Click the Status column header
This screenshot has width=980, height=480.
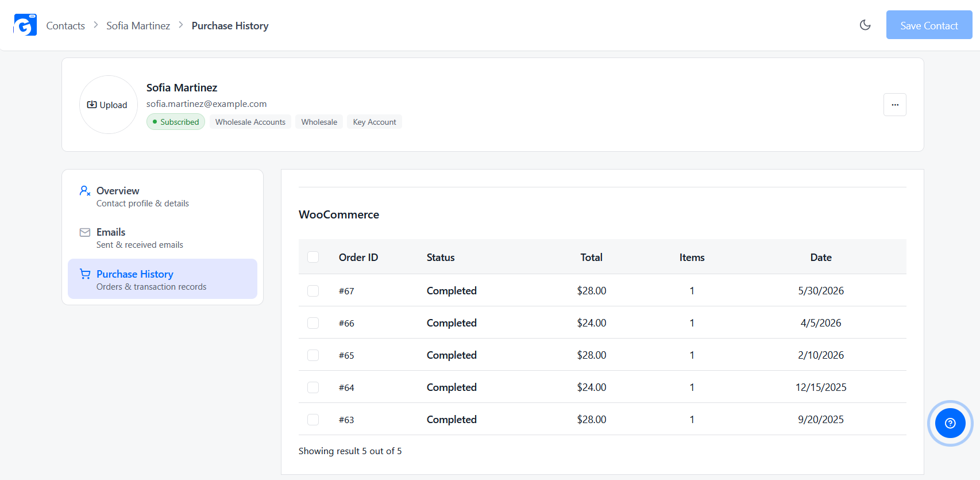tap(441, 258)
